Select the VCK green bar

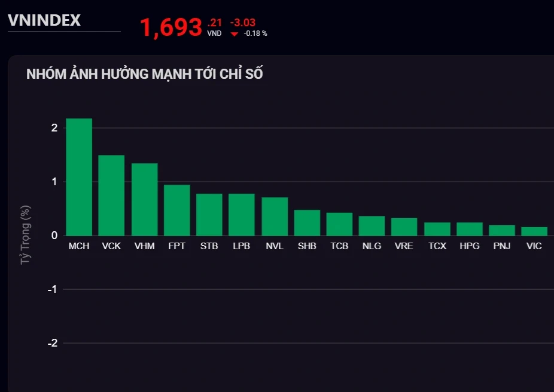coord(111,195)
